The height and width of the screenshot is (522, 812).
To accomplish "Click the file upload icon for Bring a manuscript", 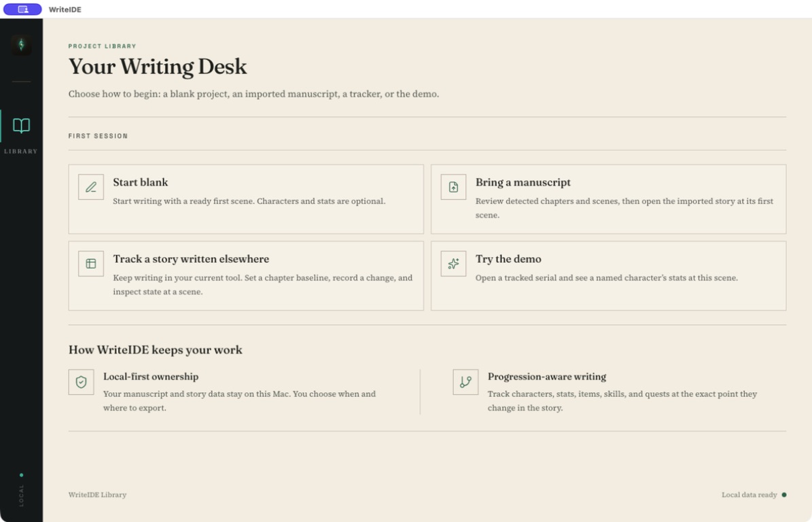I will [x=454, y=187].
